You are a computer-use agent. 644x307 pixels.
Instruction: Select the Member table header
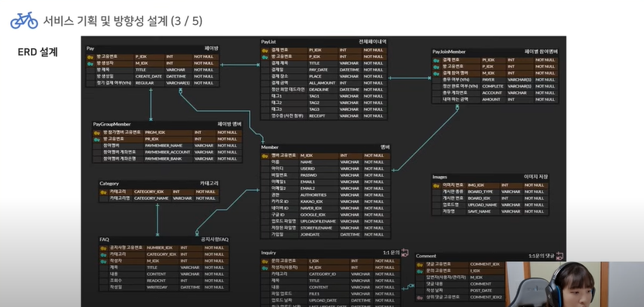pyautogui.click(x=325, y=147)
